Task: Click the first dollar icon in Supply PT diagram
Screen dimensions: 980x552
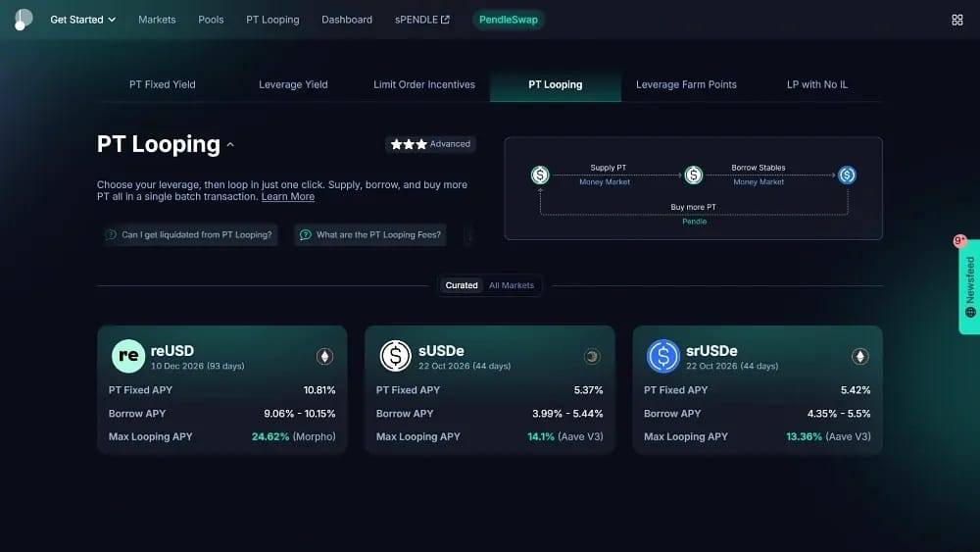Action: coord(540,176)
